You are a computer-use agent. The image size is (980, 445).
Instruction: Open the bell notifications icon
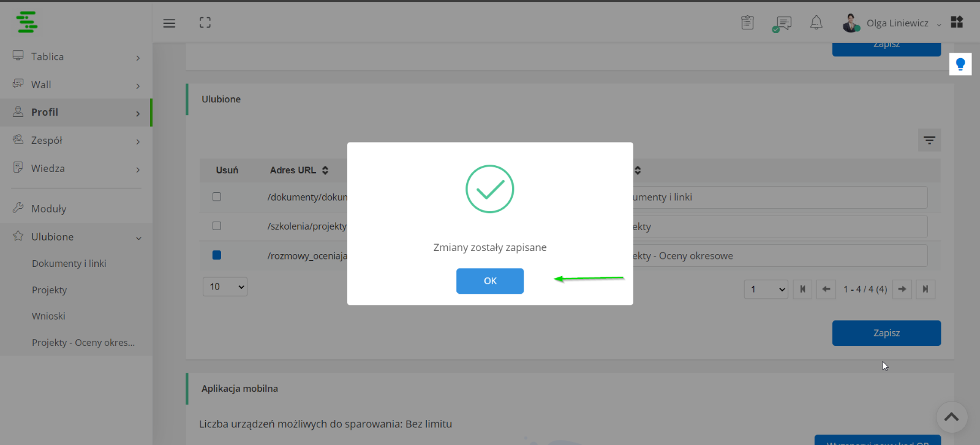[816, 23]
